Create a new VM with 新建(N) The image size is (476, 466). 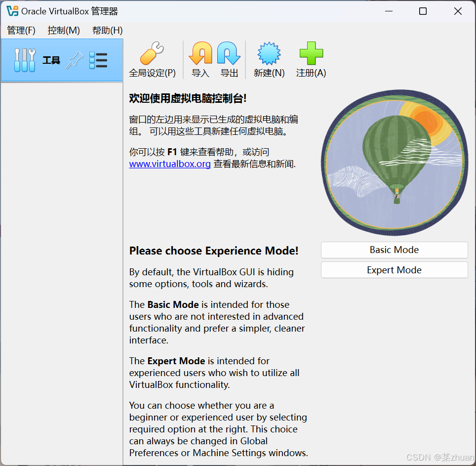coord(269,60)
